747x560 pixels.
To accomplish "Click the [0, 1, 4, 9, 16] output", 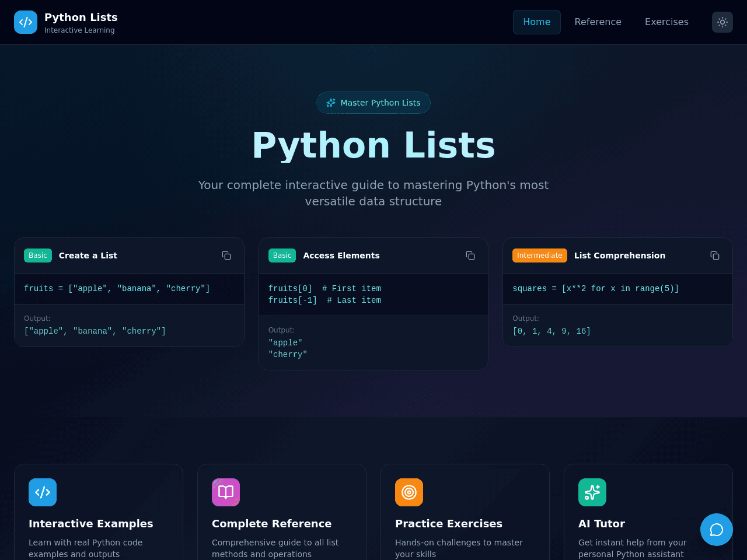I will point(551,331).
